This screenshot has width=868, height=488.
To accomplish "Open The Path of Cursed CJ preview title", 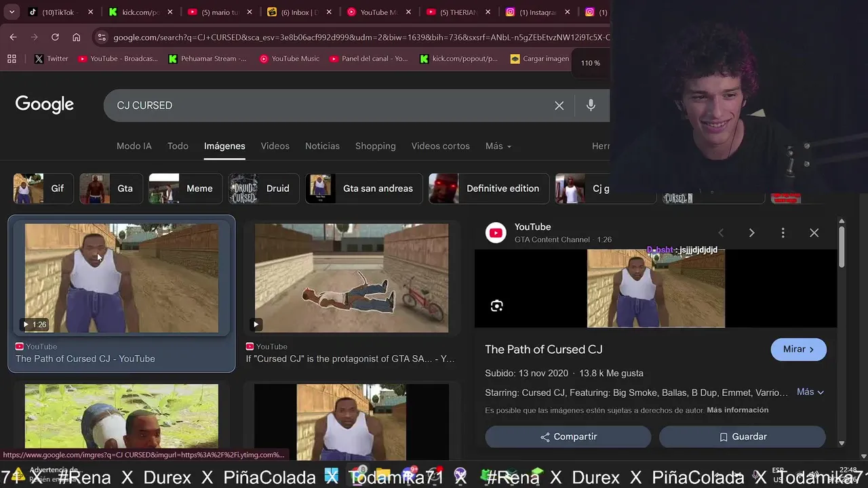I will click(x=544, y=350).
